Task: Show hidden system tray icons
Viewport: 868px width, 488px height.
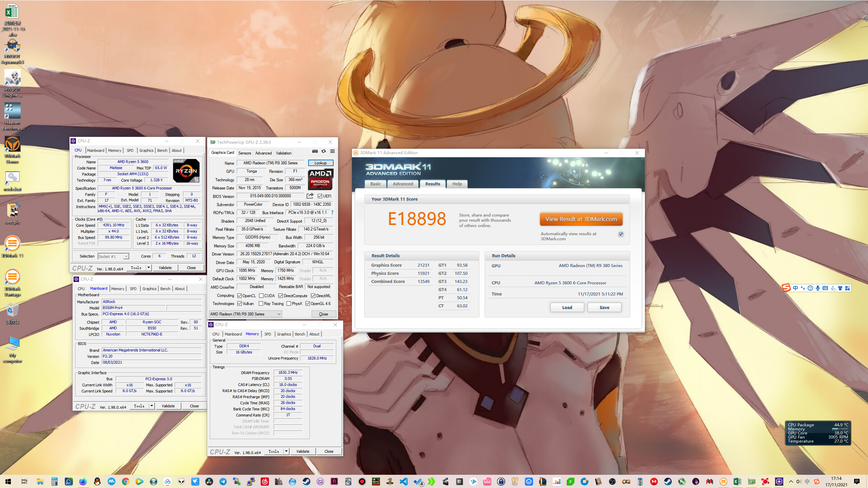Action: 791,482
